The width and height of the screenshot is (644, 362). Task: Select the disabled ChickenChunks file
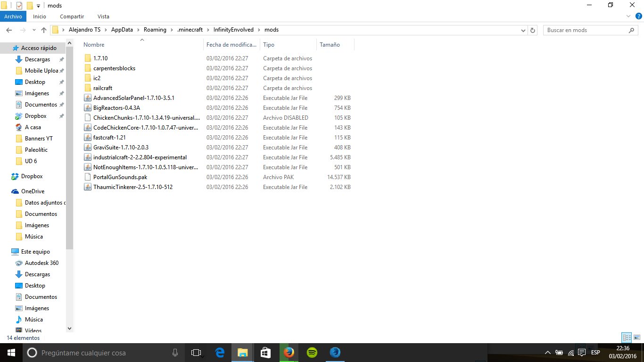point(147,118)
